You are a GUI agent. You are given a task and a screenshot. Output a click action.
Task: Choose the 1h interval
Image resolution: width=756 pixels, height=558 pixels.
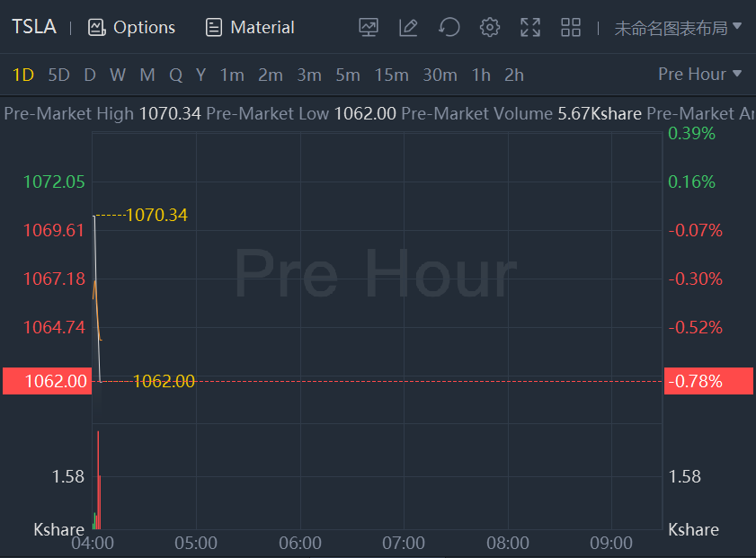click(x=481, y=75)
